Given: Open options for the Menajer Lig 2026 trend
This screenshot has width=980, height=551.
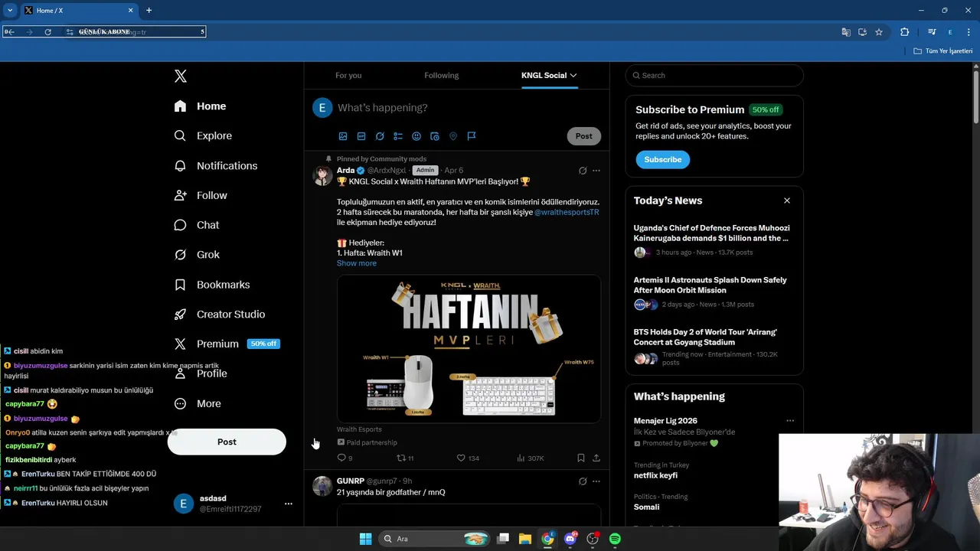Looking at the screenshot, I should [x=790, y=421].
